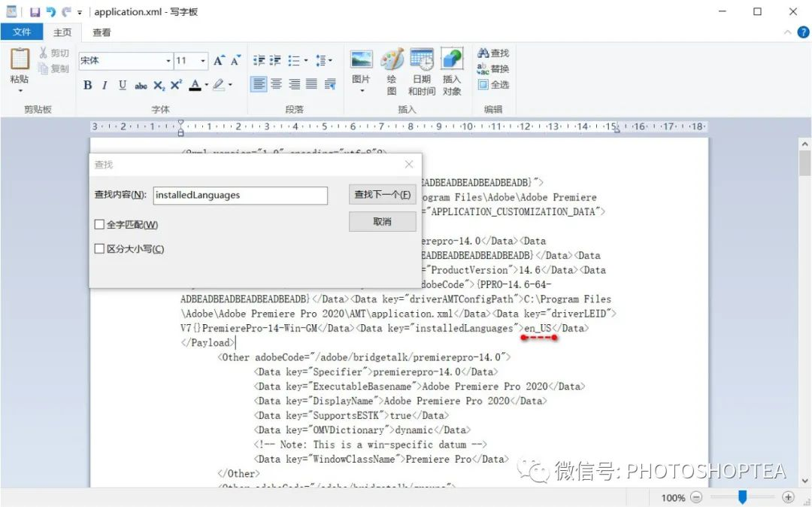The image size is (812, 507).
Task: Click the Increase indent icon
Action: (275, 61)
